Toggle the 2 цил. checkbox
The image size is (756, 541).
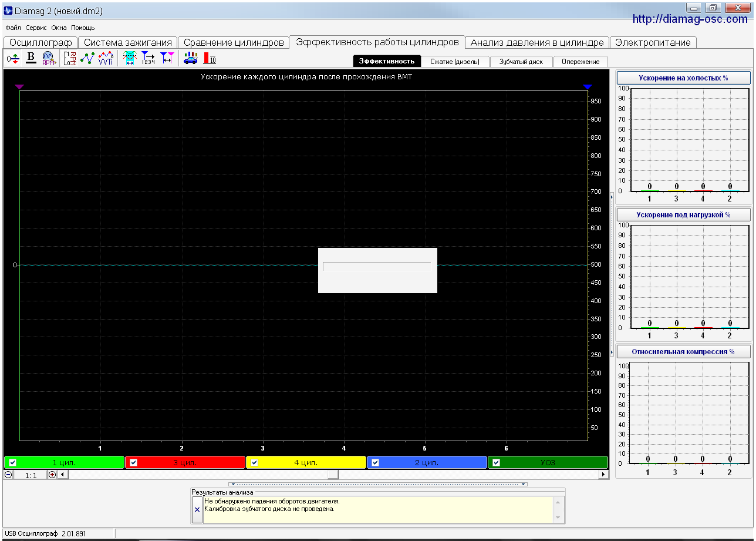tap(376, 462)
